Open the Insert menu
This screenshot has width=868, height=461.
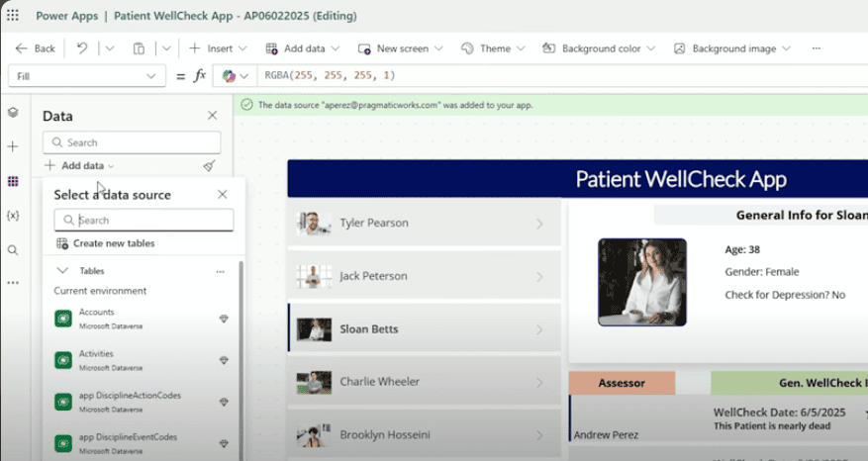point(218,48)
